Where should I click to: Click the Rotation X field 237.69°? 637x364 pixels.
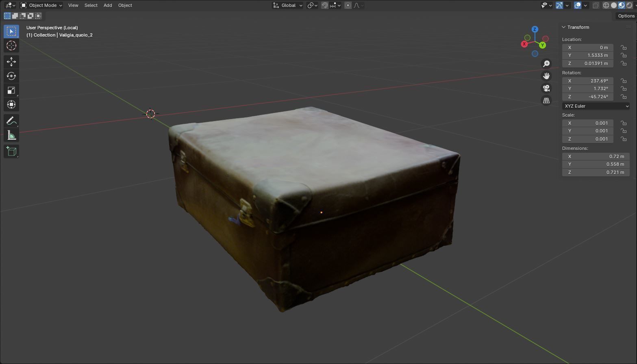coord(588,81)
